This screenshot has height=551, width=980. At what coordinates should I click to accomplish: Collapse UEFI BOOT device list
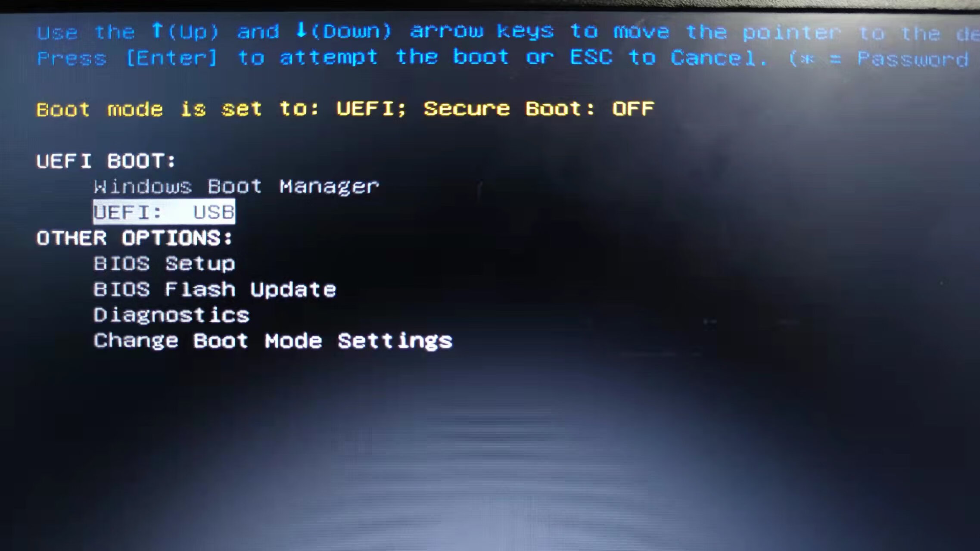point(106,159)
